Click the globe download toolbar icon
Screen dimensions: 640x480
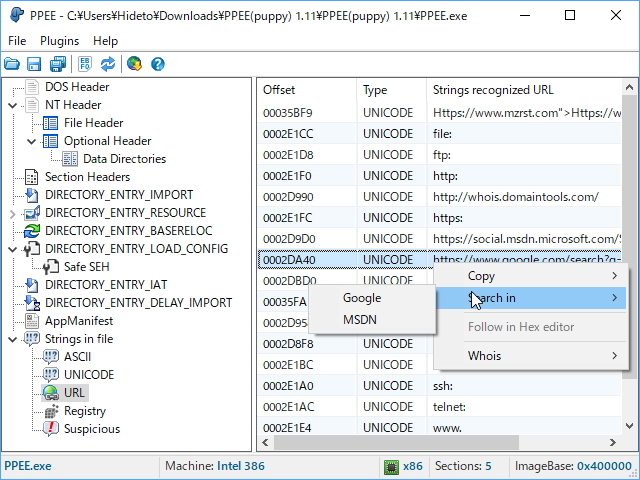tap(134, 64)
